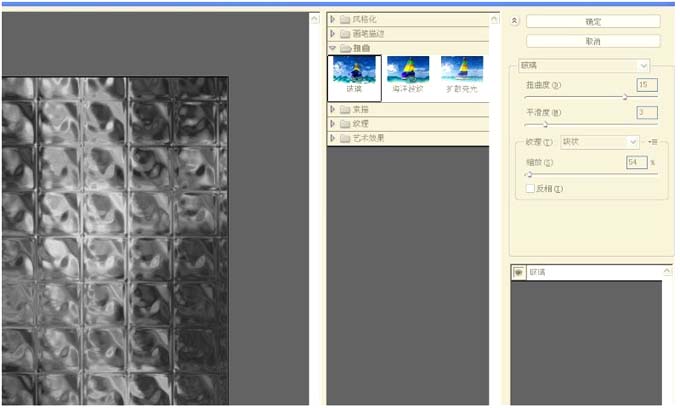Expand the 素描 filter folder triangle
This screenshot has width=680, height=408.
point(333,109)
